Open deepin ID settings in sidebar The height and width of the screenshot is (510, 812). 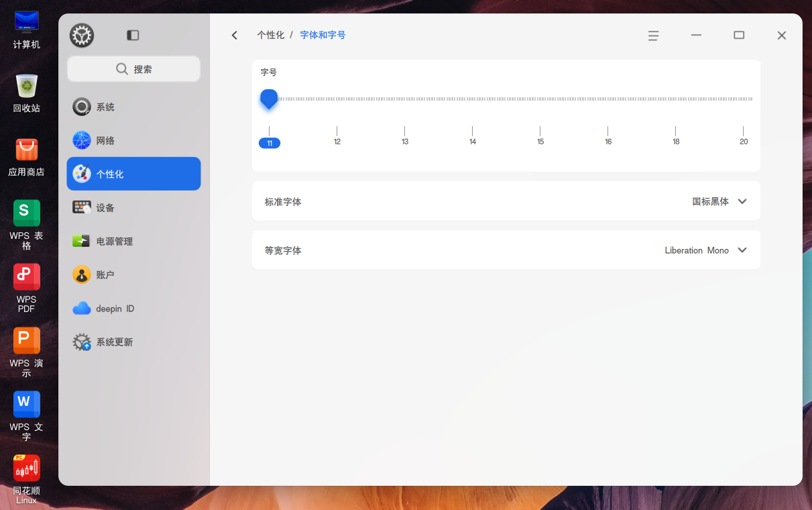134,308
